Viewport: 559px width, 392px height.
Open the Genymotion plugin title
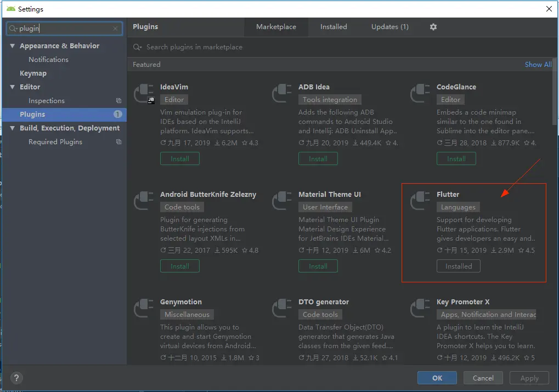[180, 302]
